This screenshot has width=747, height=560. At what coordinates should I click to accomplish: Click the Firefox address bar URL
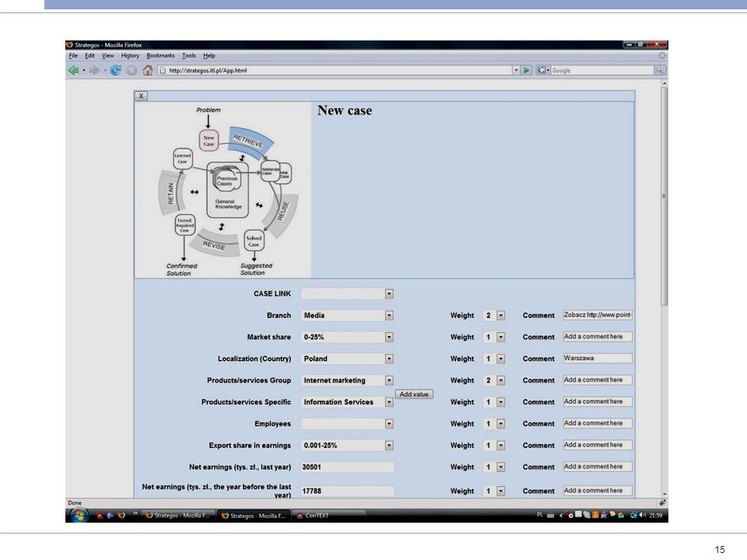point(336,71)
